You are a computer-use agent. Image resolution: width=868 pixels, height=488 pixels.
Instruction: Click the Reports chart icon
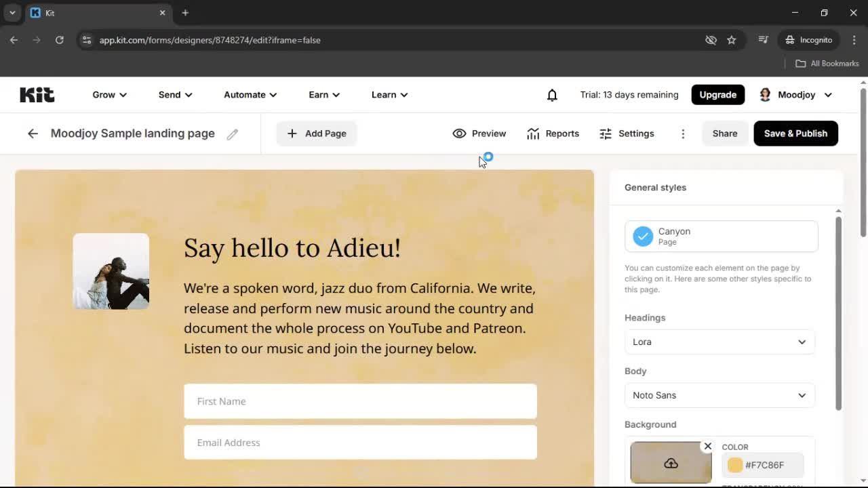click(533, 134)
